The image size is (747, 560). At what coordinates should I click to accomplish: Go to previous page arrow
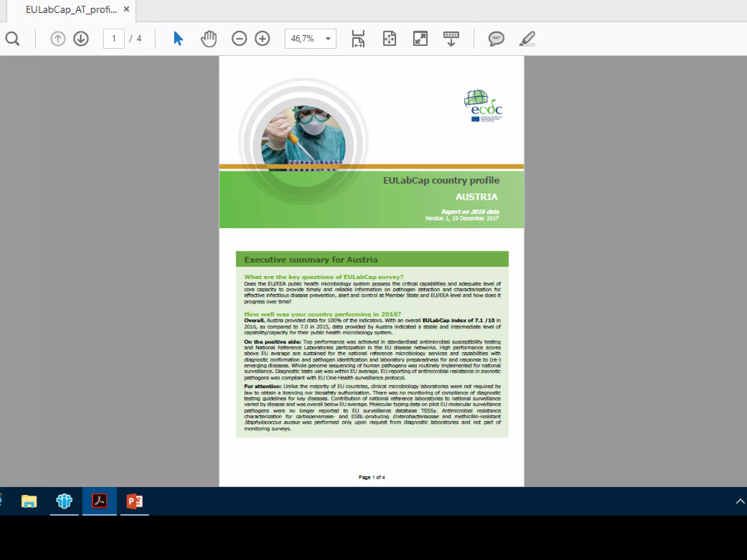58,39
